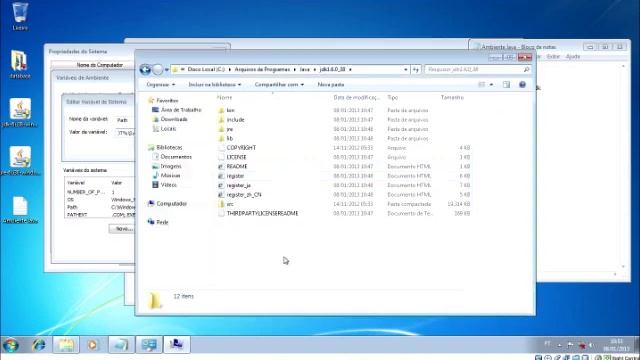Sort by Data de modificação column header

click(x=356, y=98)
